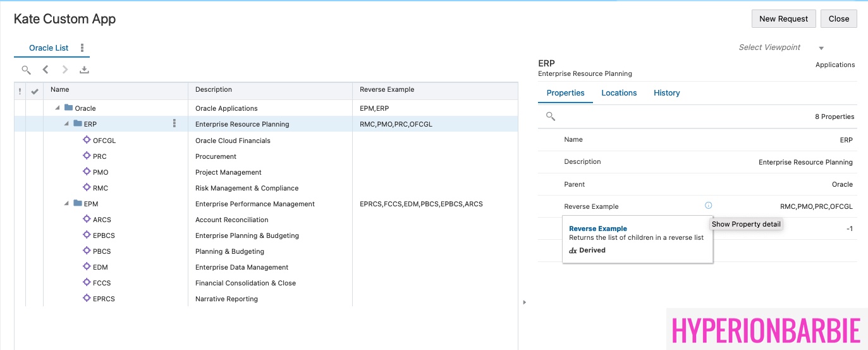
Task: Switch to the History tab
Action: pyautogui.click(x=666, y=93)
